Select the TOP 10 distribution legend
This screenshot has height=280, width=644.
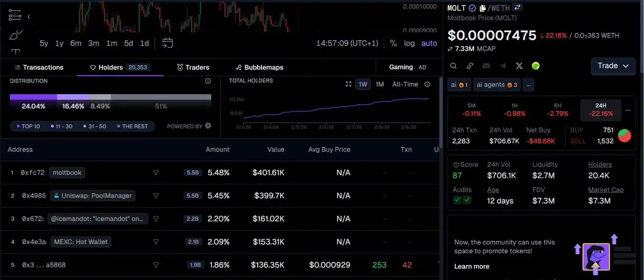(28, 126)
